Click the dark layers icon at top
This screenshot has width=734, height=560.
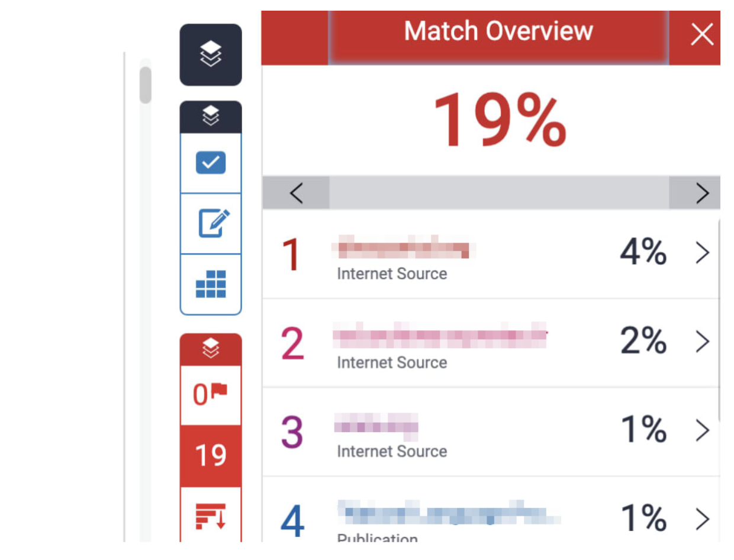pyautogui.click(x=210, y=54)
